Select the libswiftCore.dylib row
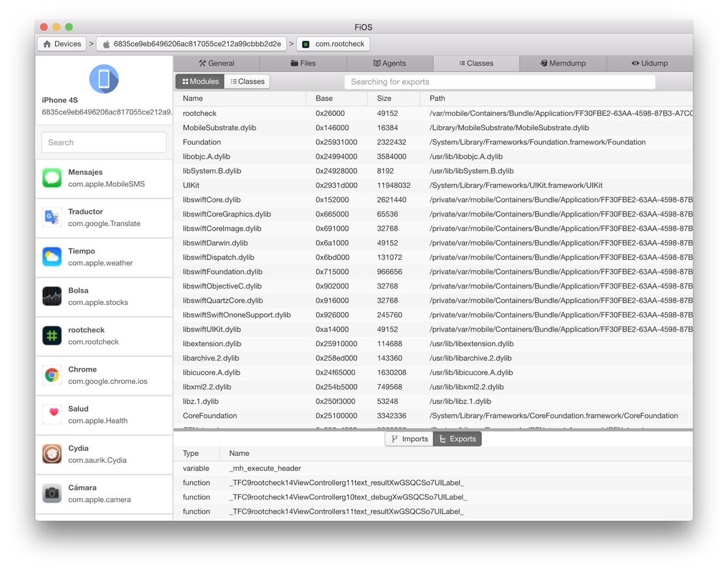Image resolution: width=728 pixels, height=571 pixels. 433,200
